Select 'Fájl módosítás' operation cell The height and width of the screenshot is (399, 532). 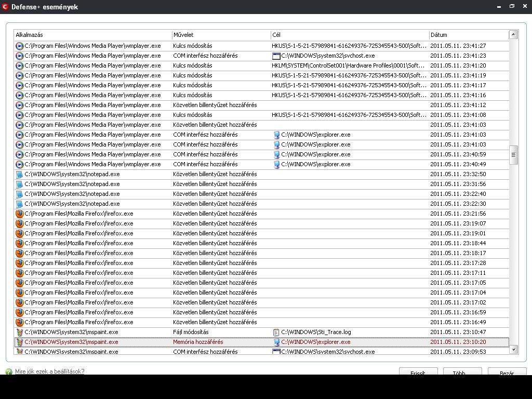click(x=191, y=332)
